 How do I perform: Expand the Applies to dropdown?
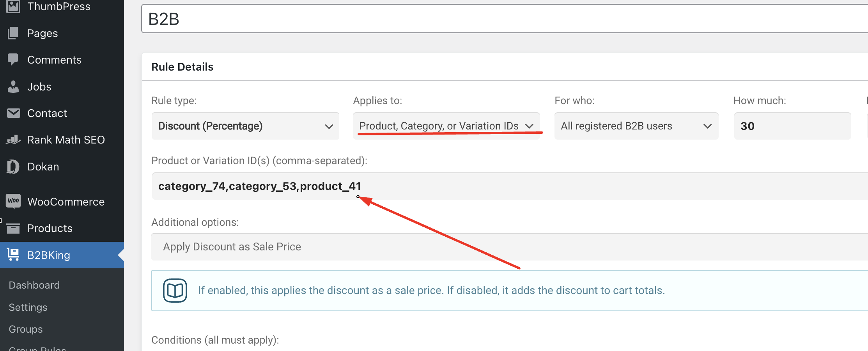coord(446,126)
